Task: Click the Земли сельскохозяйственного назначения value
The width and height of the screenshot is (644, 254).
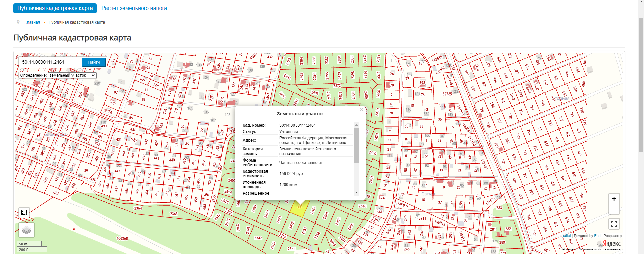Action: coord(308,151)
